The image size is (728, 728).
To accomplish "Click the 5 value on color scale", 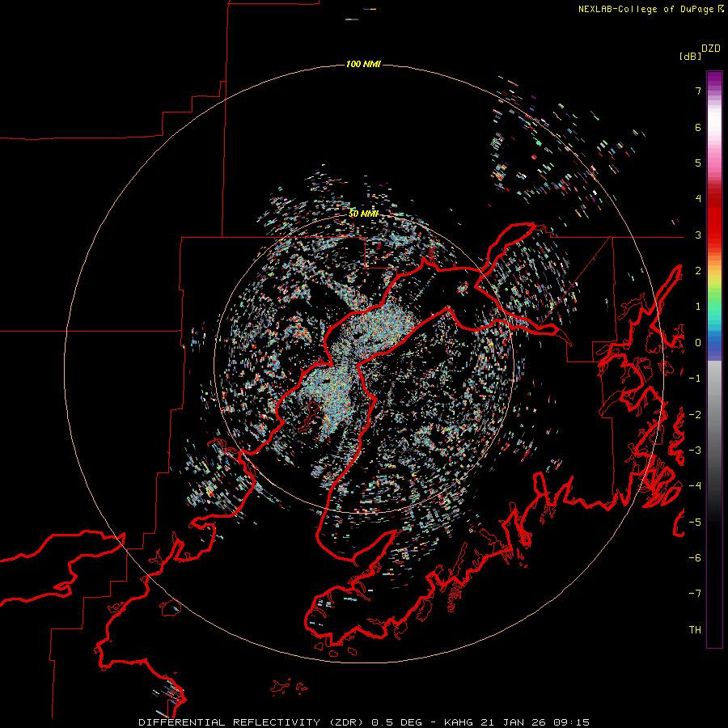I will [x=698, y=163].
